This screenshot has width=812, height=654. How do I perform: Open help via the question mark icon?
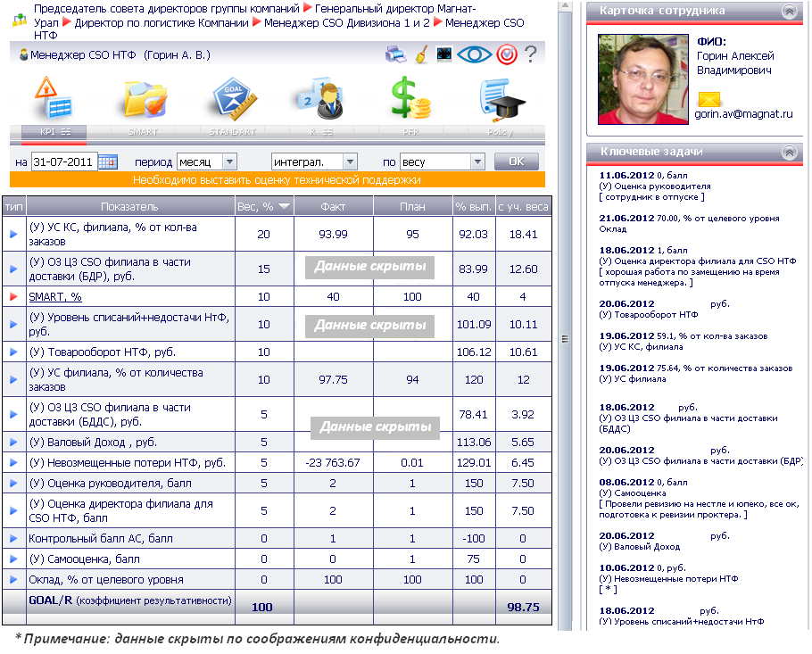coord(530,54)
